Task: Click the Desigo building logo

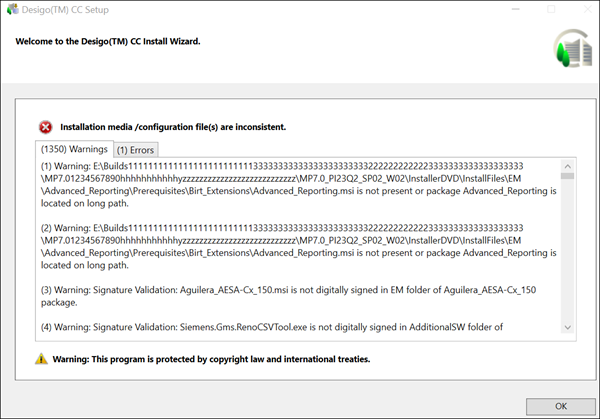Action: [567, 47]
